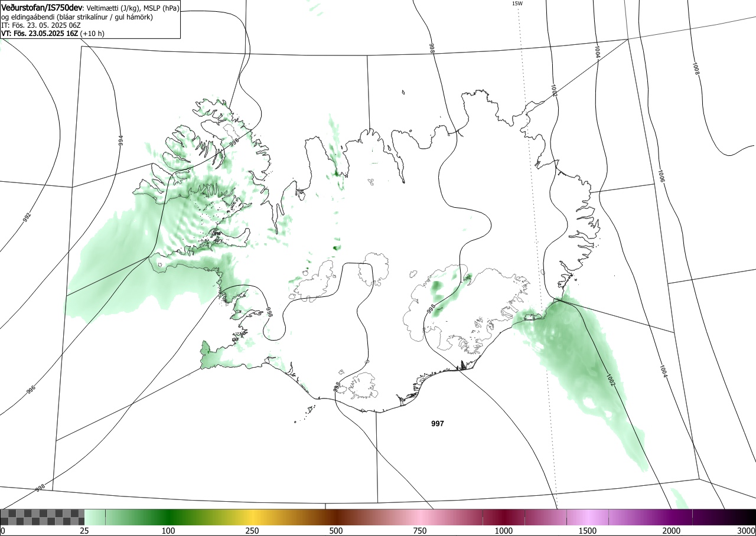Click the "IT: Fös. 23. 05. 2025 06Z" line

tap(41, 25)
